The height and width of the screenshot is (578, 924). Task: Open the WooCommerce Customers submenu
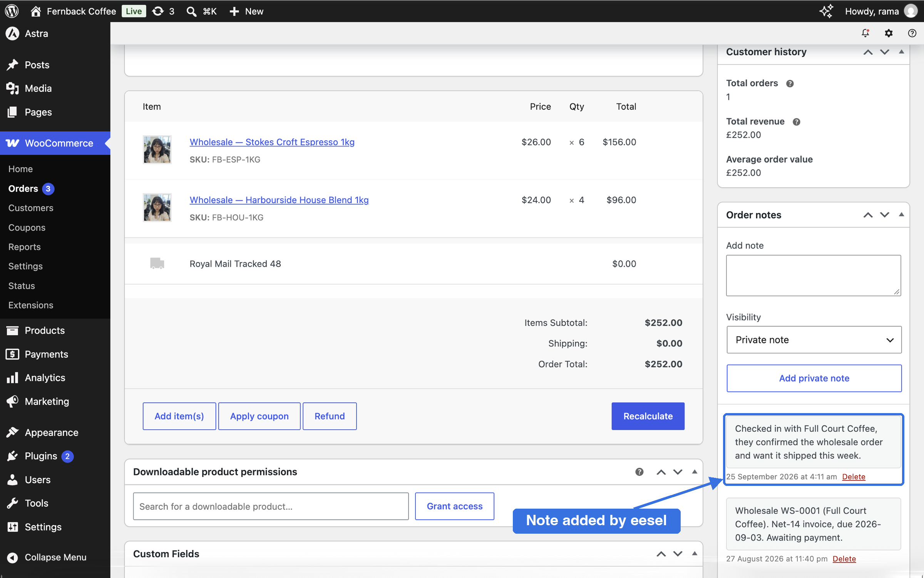(x=31, y=208)
